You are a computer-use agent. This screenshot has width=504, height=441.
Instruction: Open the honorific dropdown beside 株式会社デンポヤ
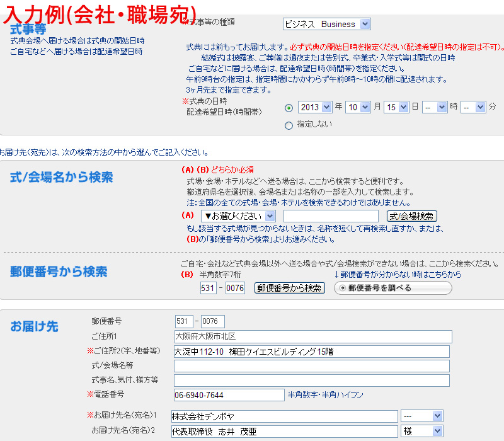422,416
